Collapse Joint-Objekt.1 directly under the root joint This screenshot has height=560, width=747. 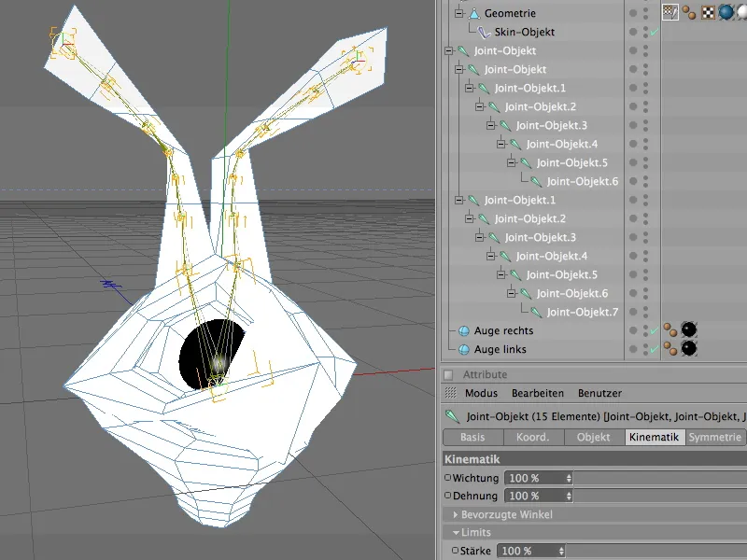point(458,200)
